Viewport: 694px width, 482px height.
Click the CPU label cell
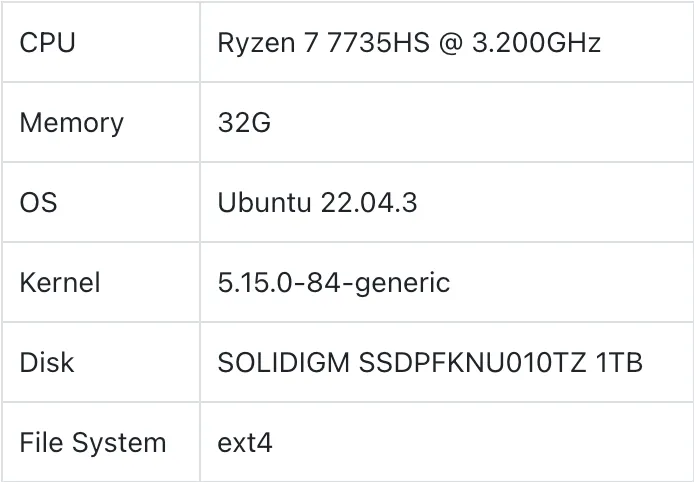pyautogui.click(x=101, y=42)
